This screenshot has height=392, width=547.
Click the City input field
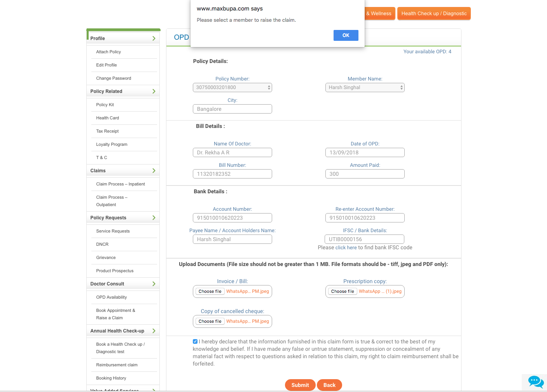(232, 109)
